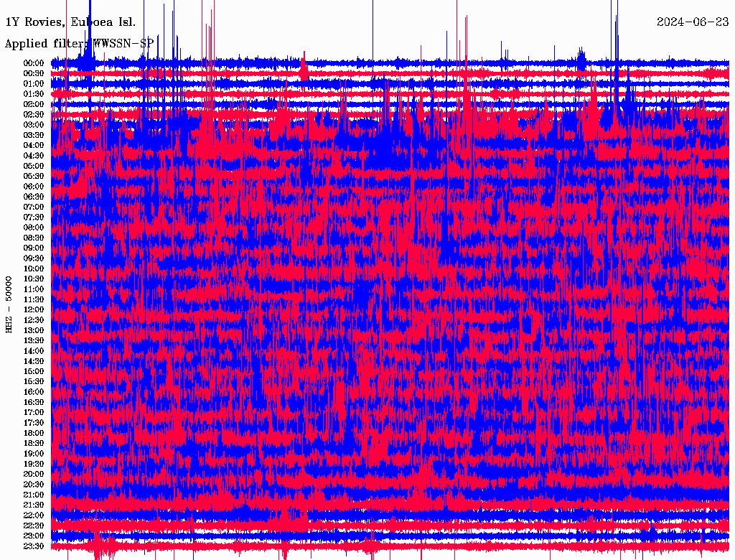The image size is (735, 560).
Task: Click the '22:00' time label
Action: pos(34,515)
